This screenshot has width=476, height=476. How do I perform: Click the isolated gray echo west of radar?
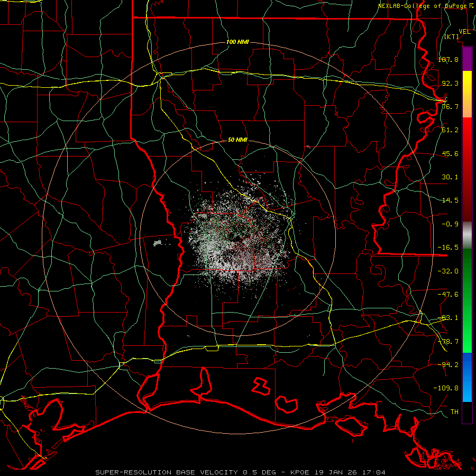tap(157, 243)
